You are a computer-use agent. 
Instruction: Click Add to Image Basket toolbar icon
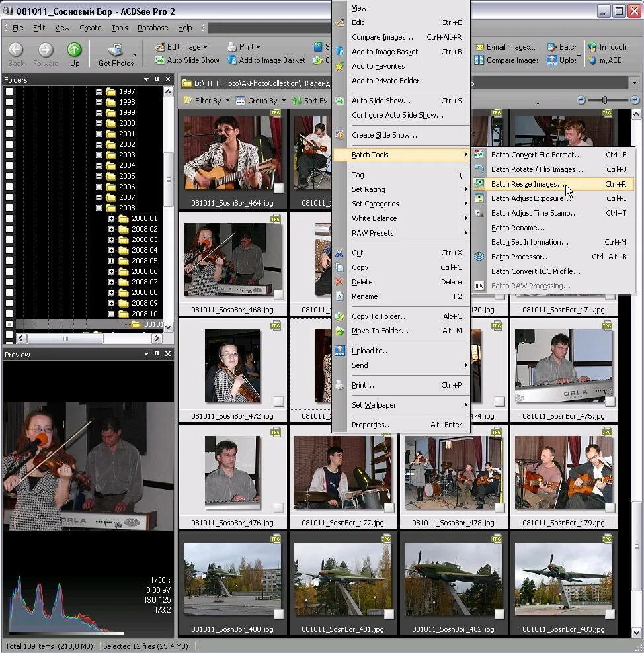coord(232,60)
